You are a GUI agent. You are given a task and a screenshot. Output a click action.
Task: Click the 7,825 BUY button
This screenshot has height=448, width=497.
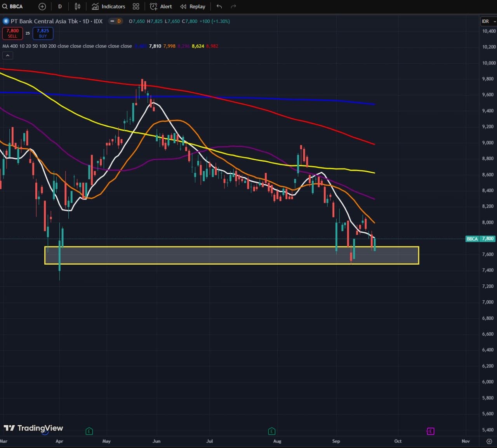click(x=43, y=33)
